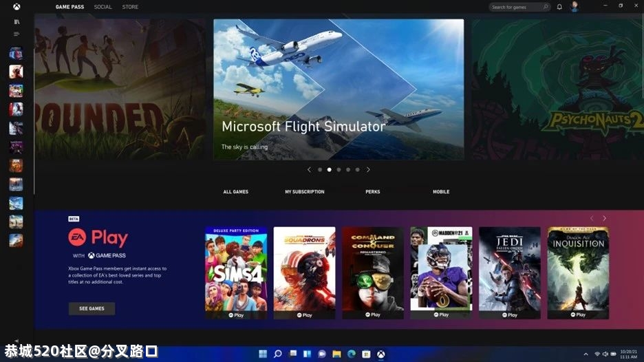The height and width of the screenshot is (362, 644).
Task: Open the Windows Start menu
Action: 263,354
